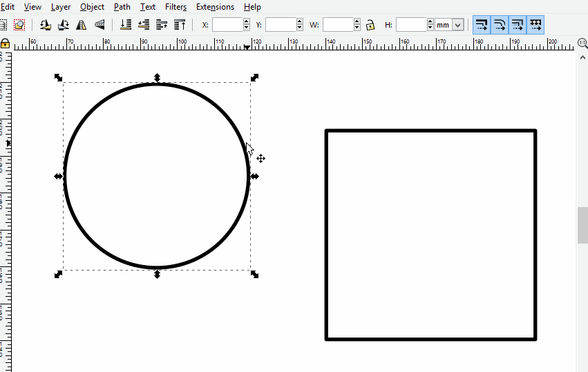Flip selected object vertically
The height and width of the screenshot is (372, 588).
point(99,25)
